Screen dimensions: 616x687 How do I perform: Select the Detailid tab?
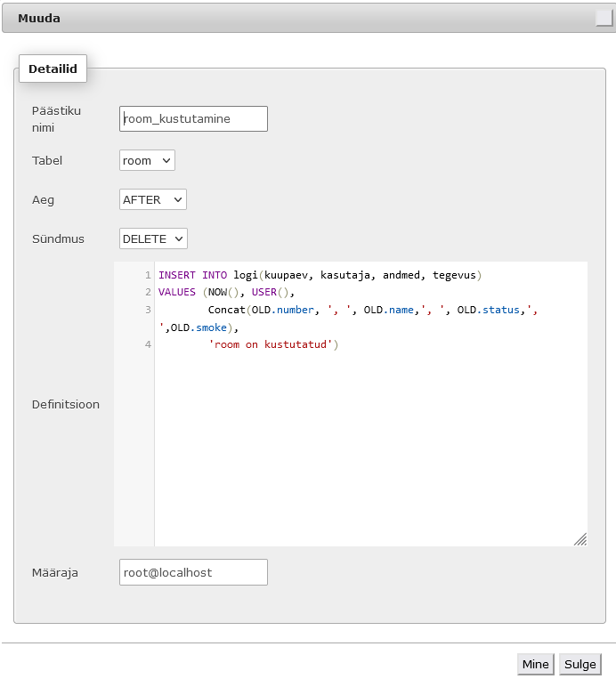(53, 69)
